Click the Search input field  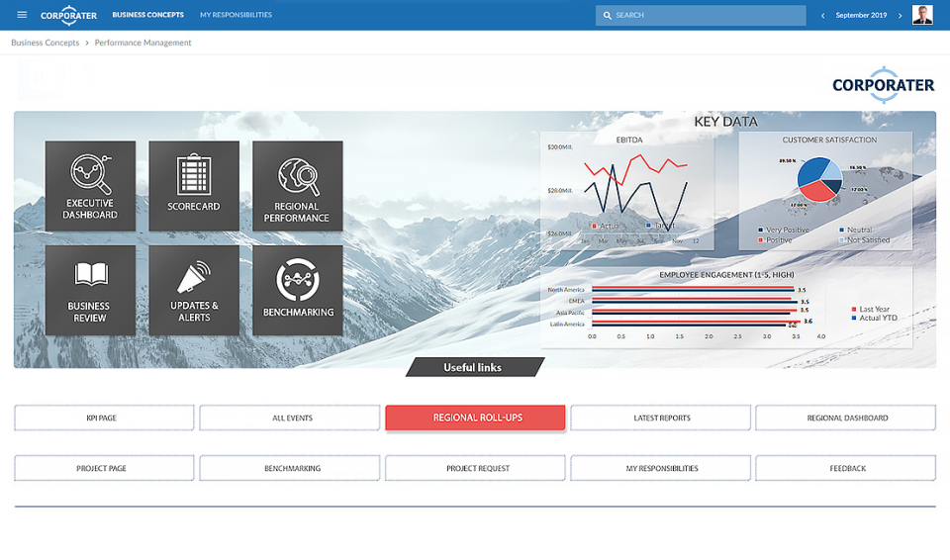[x=701, y=15]
